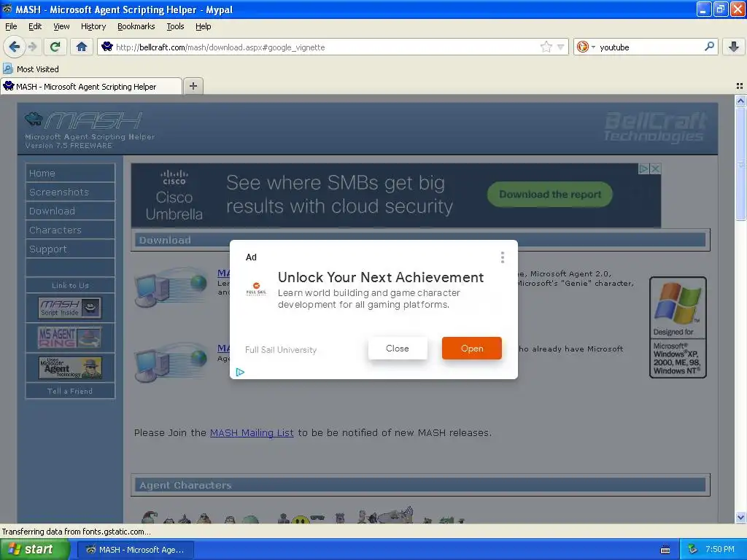747x560 pixels.
Task: Open the URL history dropdown arrow
Action: coord(561,47)
